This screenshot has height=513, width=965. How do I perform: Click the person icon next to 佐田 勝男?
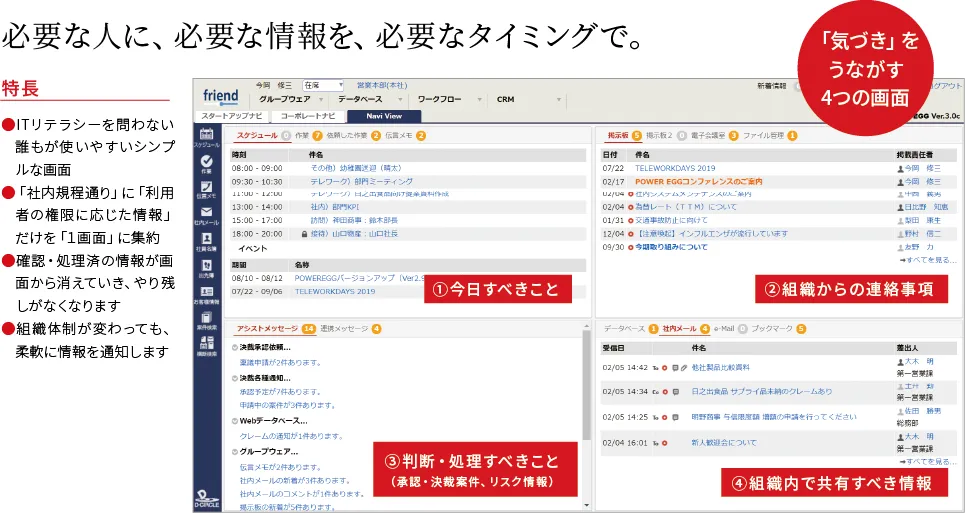pos(900,411)
